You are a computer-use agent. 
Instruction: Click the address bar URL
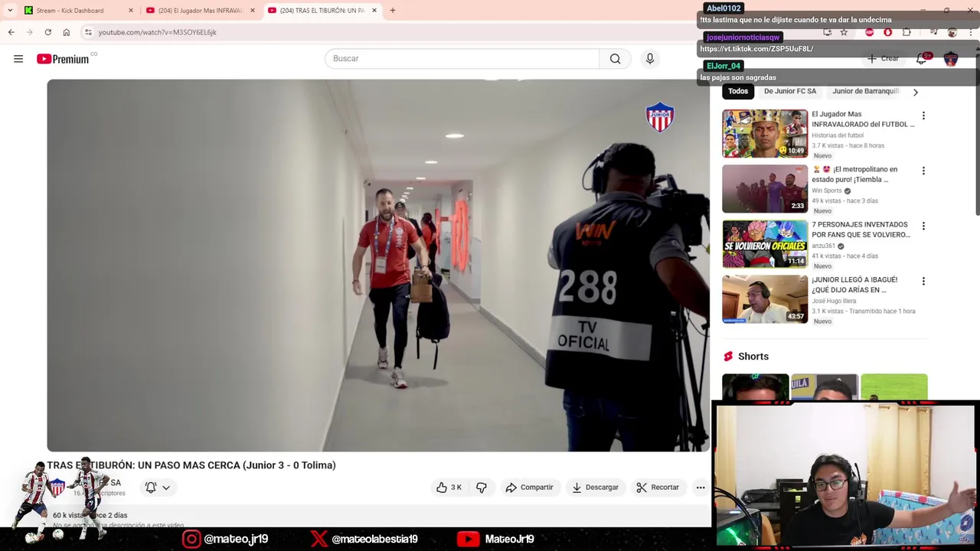point(157,32)
